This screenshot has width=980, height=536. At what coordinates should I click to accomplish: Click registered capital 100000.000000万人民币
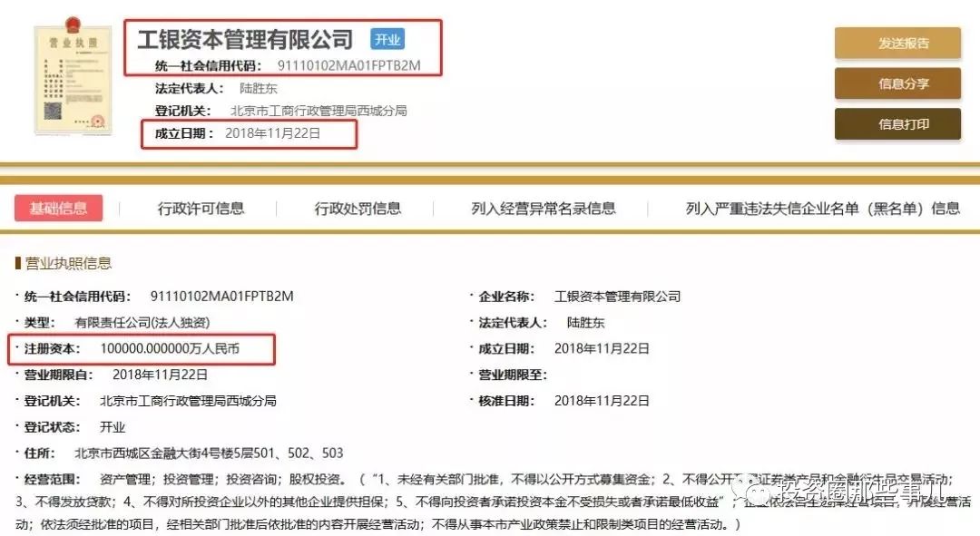[170, 348]
